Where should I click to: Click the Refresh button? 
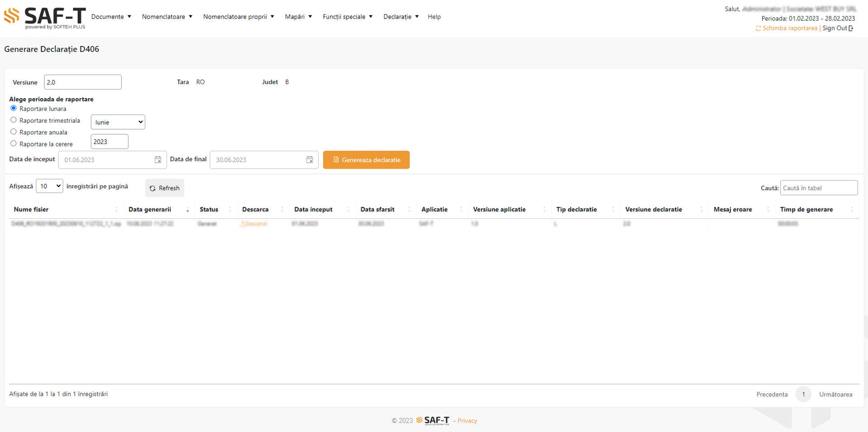[165, 188]
